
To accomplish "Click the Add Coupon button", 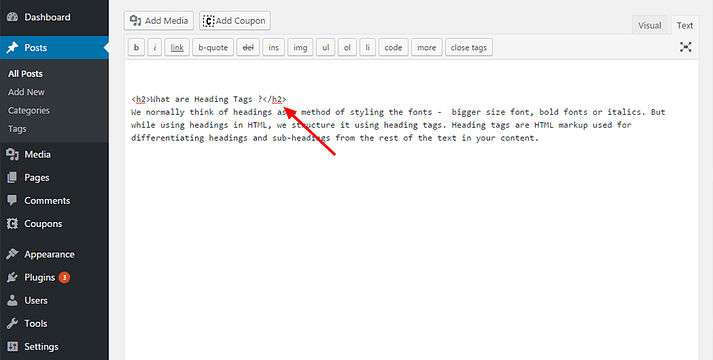I will click(235, 21).
